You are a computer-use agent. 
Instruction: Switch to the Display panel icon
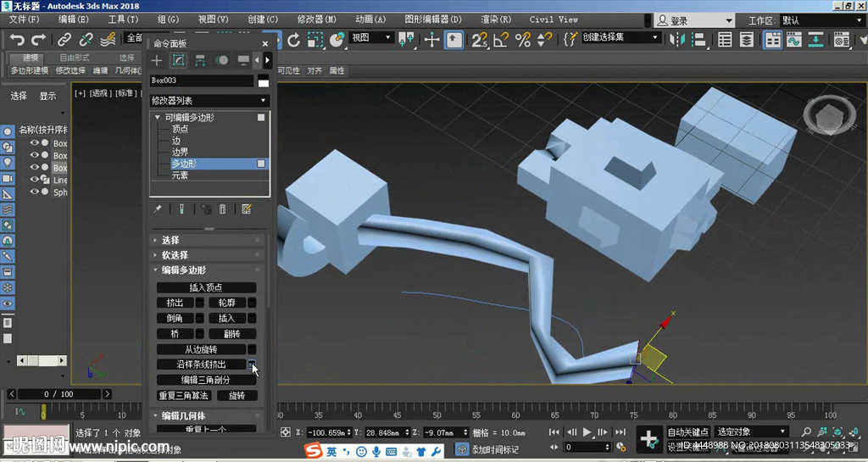tap(243, 60)
